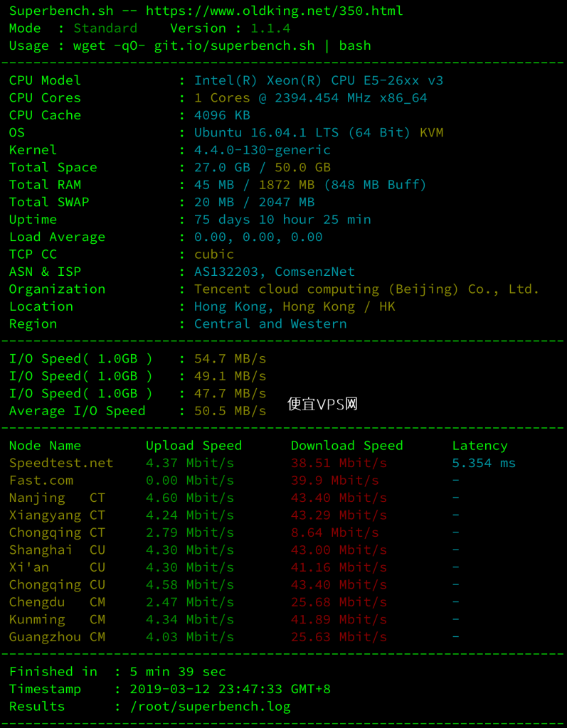Click the Tencent cloud computing organization text
567x728 pixels.
(366, 289)
